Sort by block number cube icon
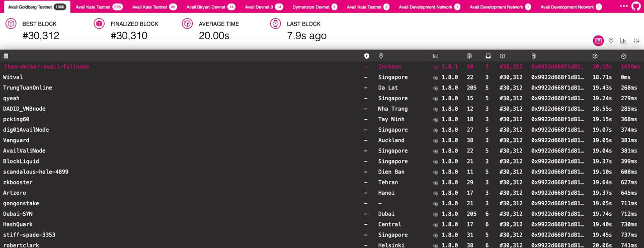This screenshot has width=644, height=248. pyautogui.click(x=502, y=56)
